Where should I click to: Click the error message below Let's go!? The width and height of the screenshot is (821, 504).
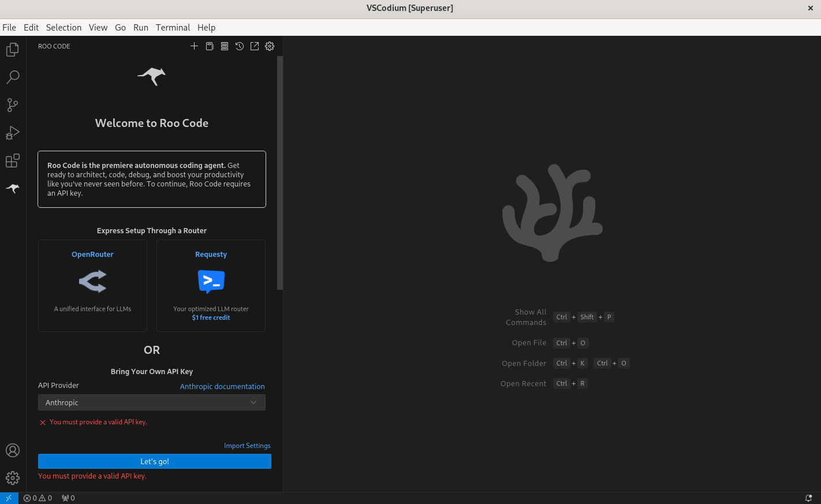[x=92, y=476]
